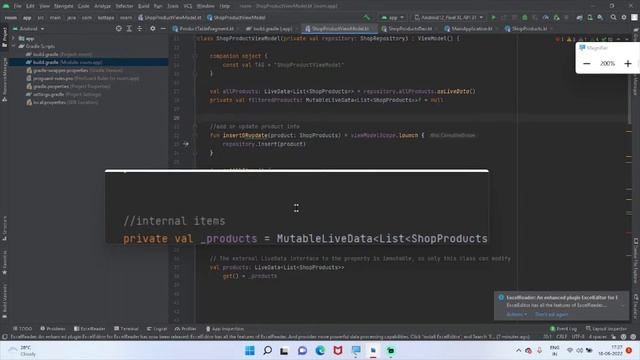Click Collapse All in Project panel
The height and width of the screenshot is (360, 640).
[x=140, y=29]
